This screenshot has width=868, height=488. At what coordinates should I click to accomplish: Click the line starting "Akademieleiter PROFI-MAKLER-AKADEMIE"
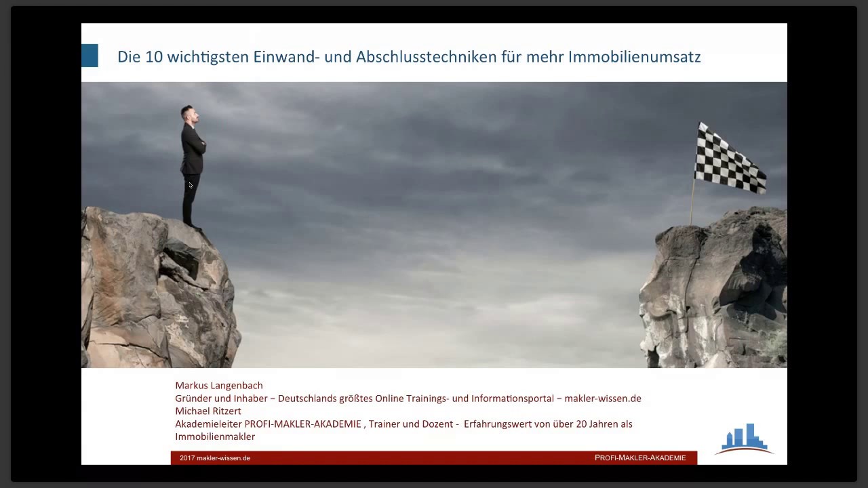(x=403, y=424)
